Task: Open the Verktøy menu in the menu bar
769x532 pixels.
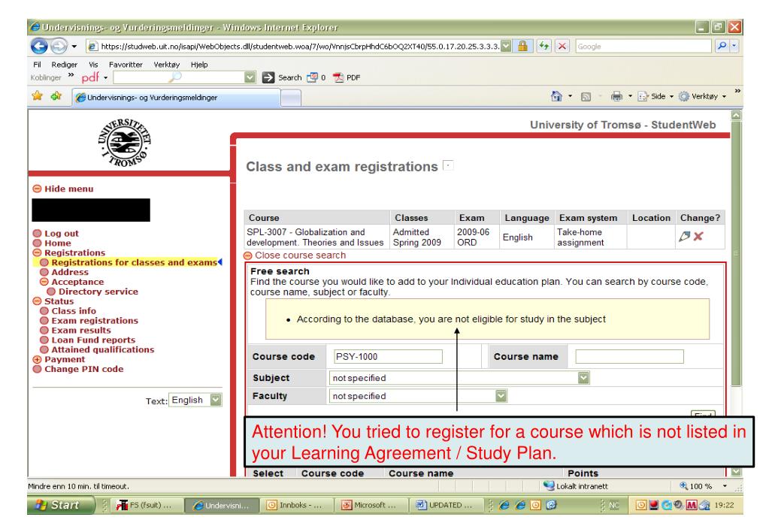Action: click(x=167, y=65)
